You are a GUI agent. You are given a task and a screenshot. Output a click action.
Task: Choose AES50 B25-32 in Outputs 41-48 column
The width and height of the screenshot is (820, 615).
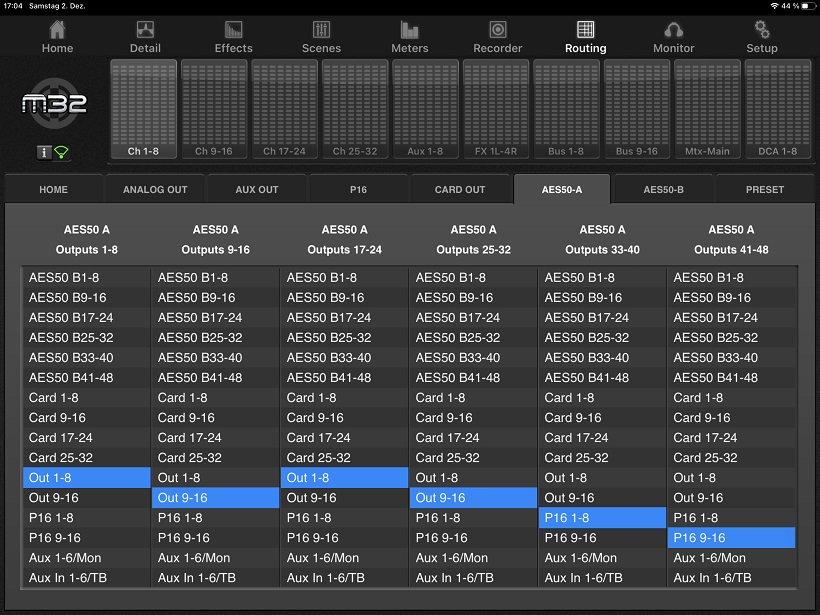click(x=731, y=337)
